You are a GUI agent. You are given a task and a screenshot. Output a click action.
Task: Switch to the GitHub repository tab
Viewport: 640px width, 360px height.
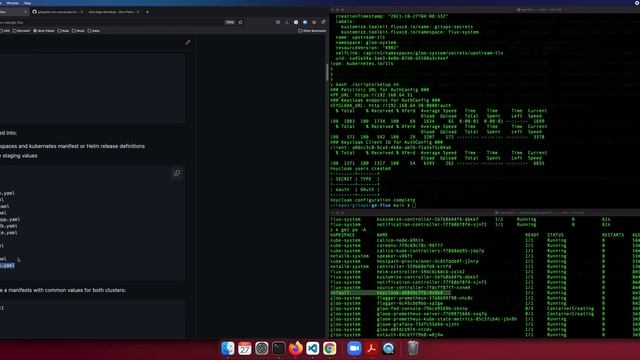pos(57,12)
